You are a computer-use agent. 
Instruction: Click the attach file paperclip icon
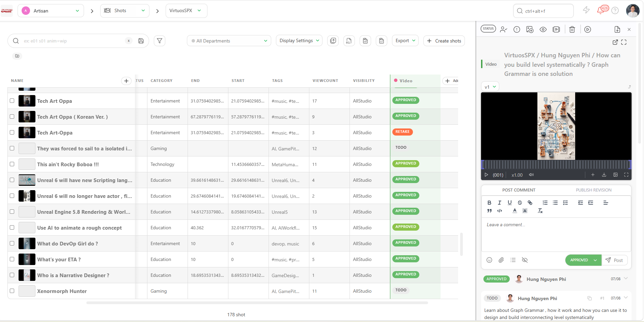pyautogui.click(x=501, y=260)
